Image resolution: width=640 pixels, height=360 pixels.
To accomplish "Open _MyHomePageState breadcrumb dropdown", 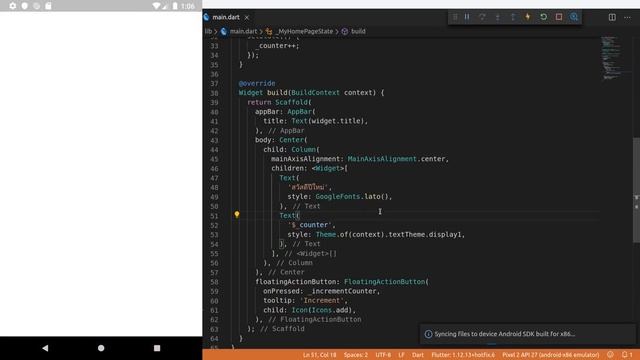I will [x=304, y=31].
